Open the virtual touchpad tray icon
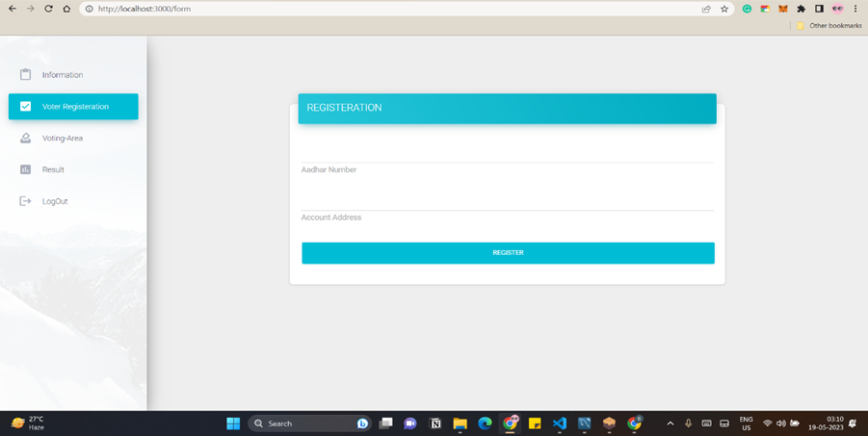The image size is (868, 436). click(x=724, y=423)
